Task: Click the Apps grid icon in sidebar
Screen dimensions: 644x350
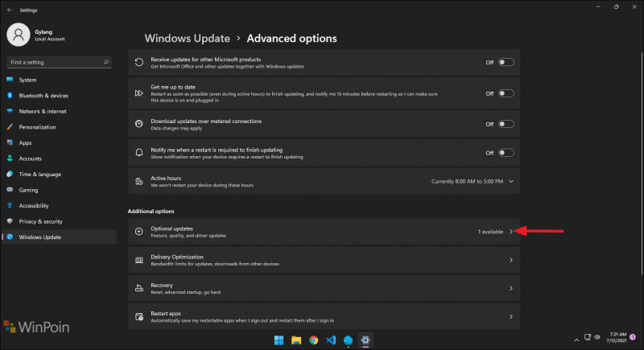Action: 10,142
